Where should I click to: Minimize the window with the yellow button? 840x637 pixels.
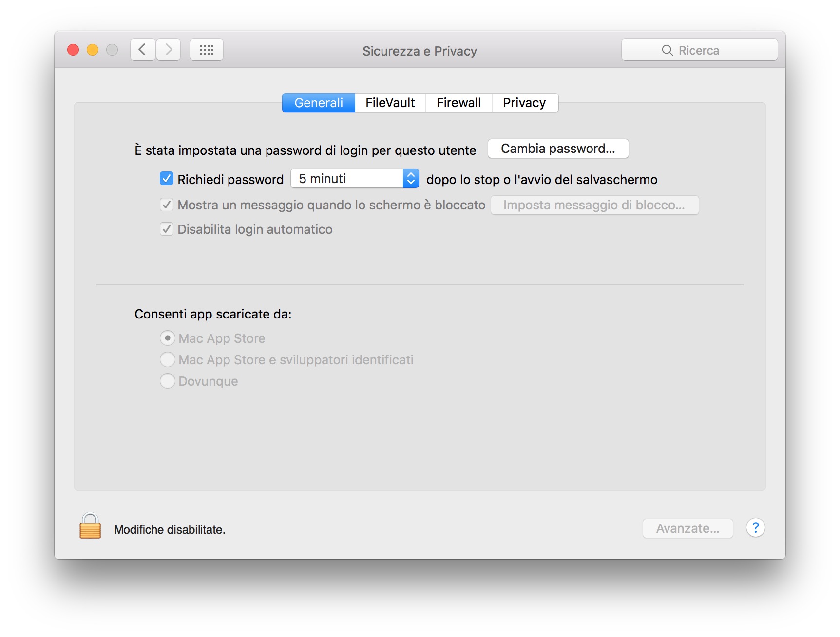[93, 50]
